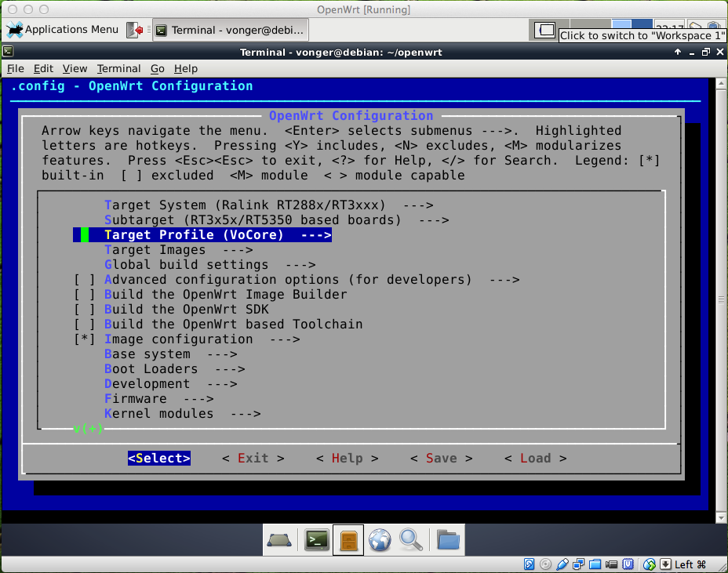Enable Build the OpenWrt based Toolchain
This screenshot has width=728, height=573.
(x=85, y=325)
